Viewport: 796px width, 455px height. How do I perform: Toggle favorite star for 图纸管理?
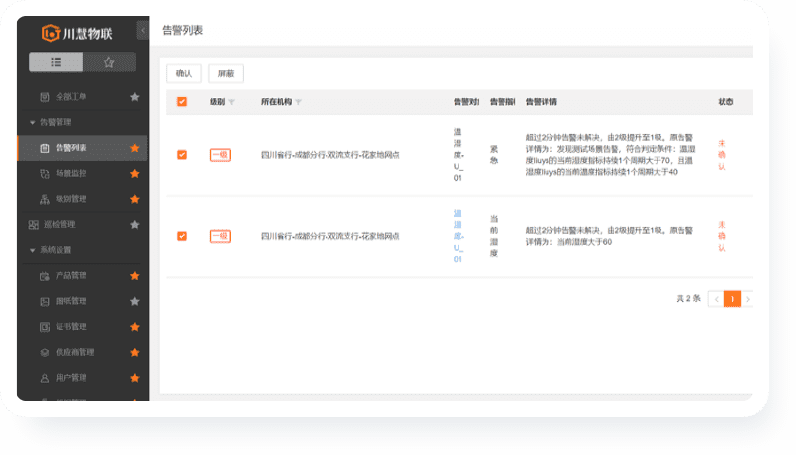tap(135, 301)
